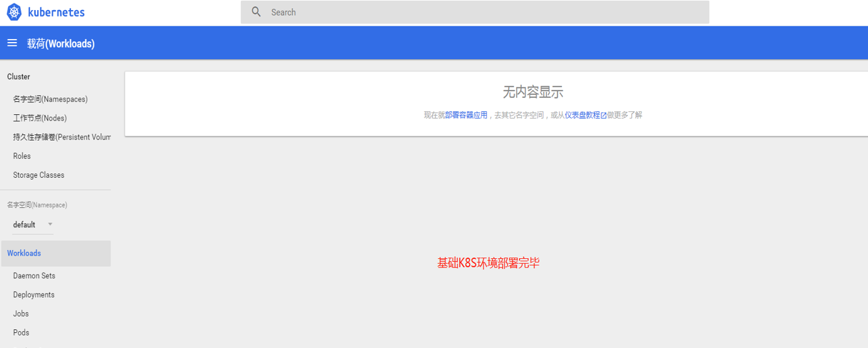Open Storage Classes in sidebar

click(x=39, y=175)
